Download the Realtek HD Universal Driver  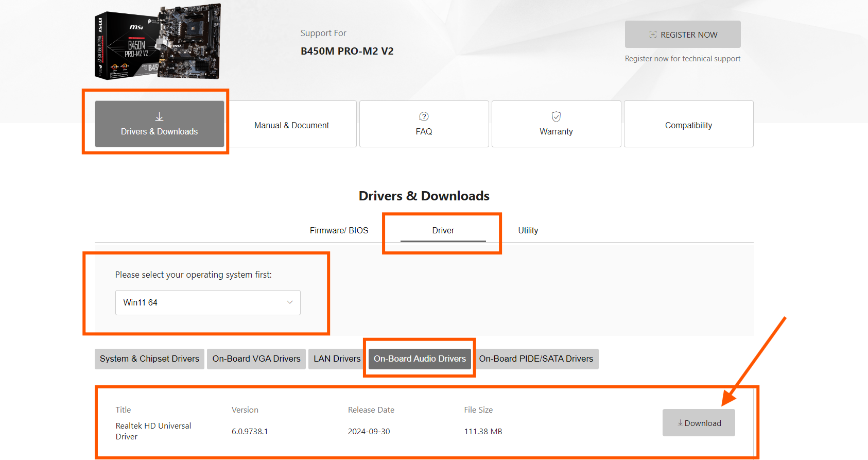pos(699,423)
